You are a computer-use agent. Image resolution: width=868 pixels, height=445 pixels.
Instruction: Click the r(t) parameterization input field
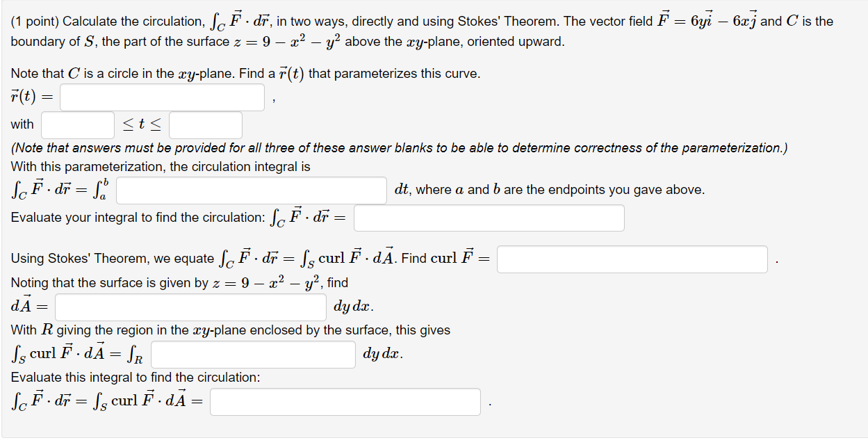[x=161, y=97]
